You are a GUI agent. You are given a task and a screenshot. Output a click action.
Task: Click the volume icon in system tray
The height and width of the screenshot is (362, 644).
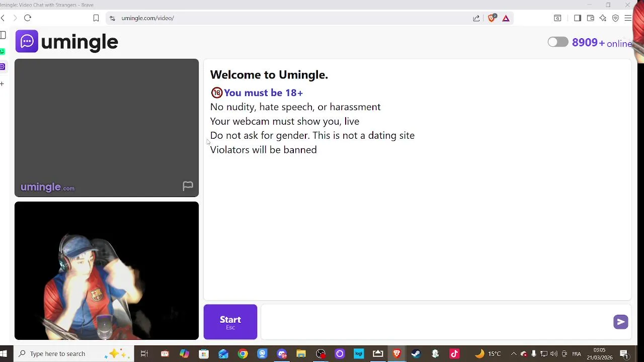click(x=553, y=353)
